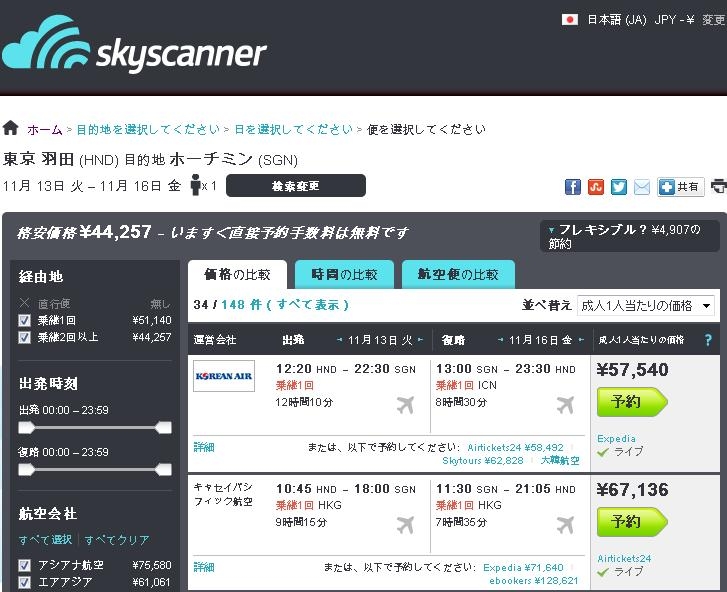Viewport: 727px width, 592px height.
Task: Click 11:30 SGN – 21:05 HND return time
Action: pos(505,489)
